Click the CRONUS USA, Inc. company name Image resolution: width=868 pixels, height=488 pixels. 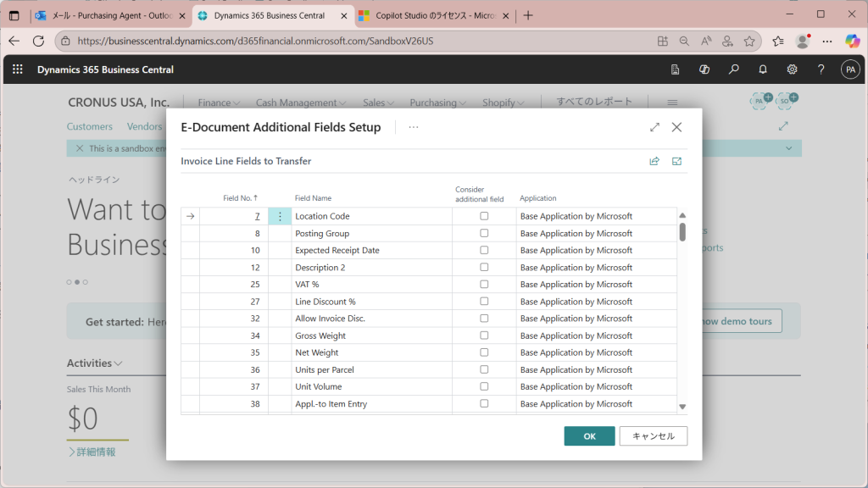[x=119, y=103]
